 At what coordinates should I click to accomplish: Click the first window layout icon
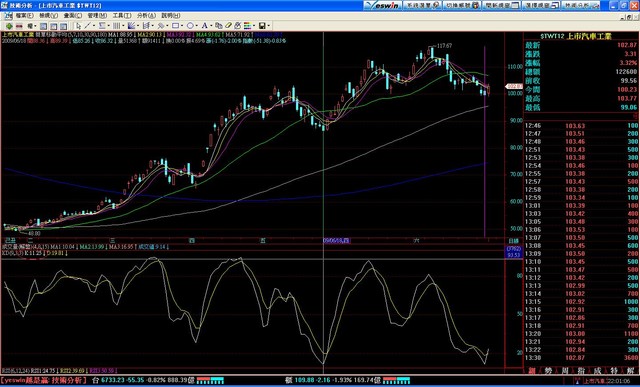pos(43,27)
